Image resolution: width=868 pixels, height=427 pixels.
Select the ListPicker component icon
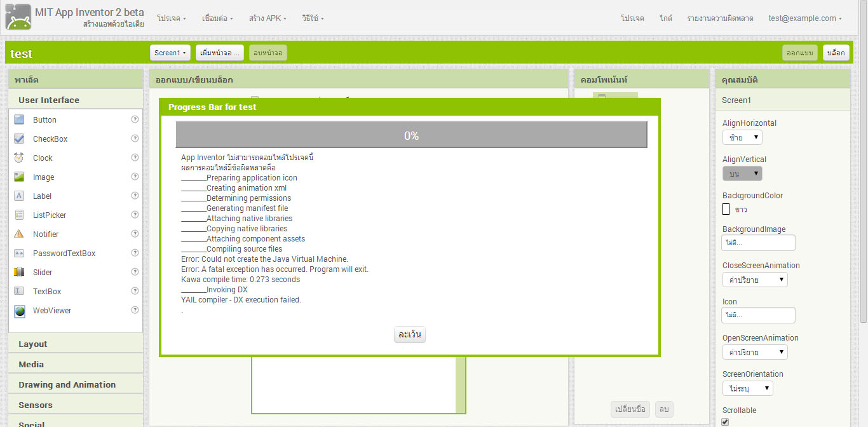point(19,215)
